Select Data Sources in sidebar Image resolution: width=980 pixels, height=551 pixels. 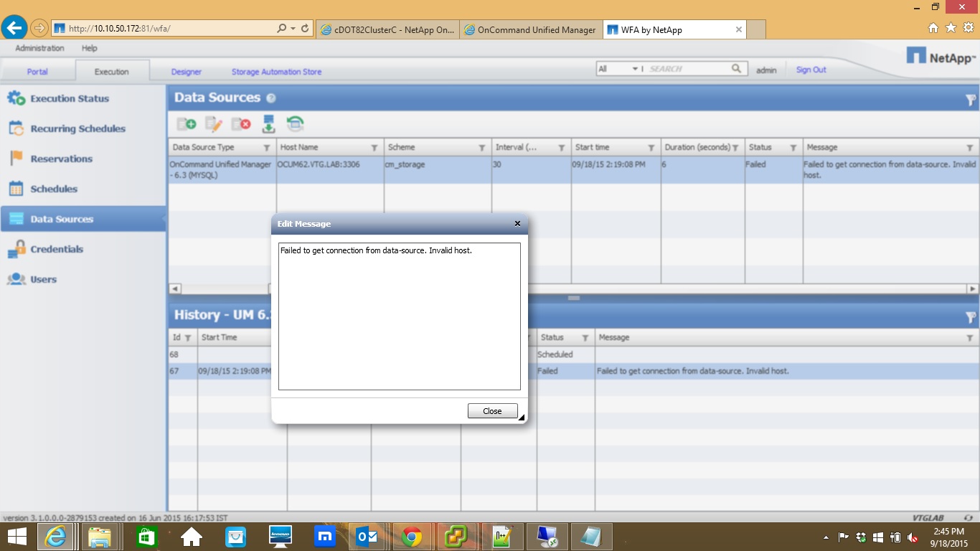[x=83, y=219]
